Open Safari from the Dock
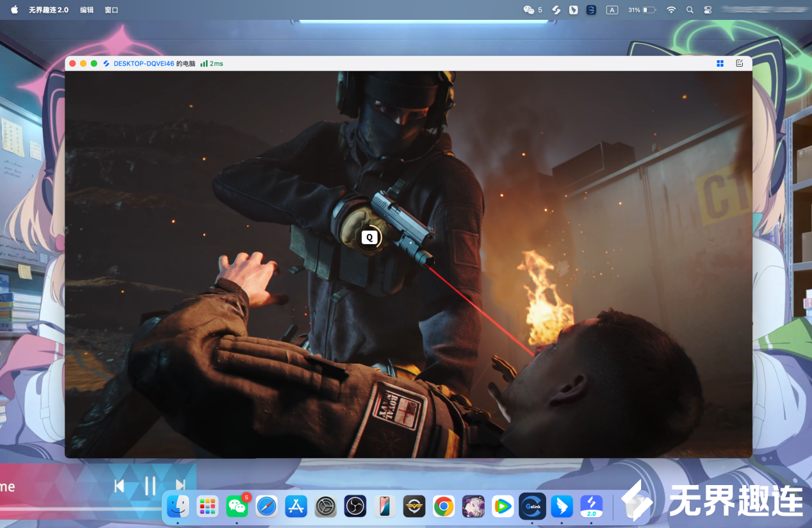Image resolution: width=812 pixels, height=528 pixels. [x=266, y=506]
